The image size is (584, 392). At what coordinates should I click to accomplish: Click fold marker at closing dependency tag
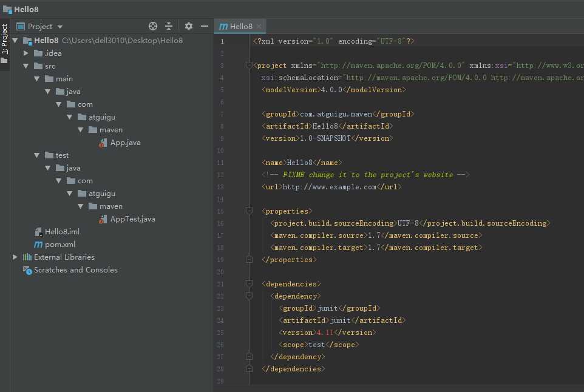tap(249, 357)
